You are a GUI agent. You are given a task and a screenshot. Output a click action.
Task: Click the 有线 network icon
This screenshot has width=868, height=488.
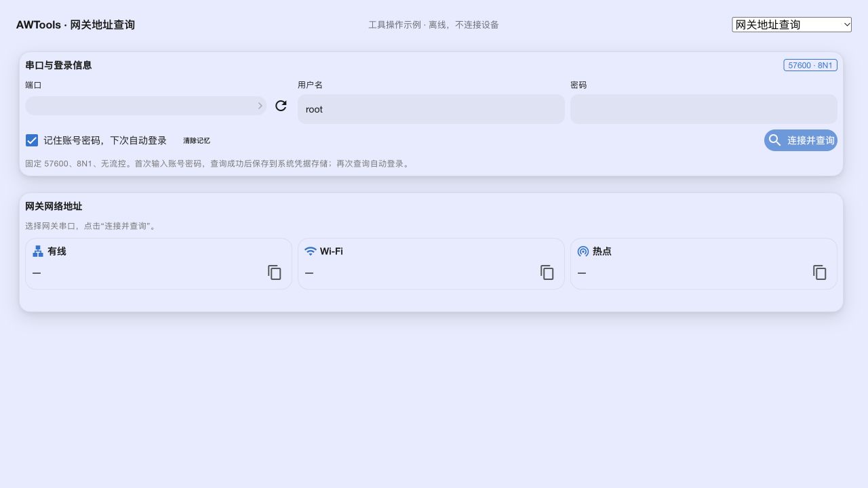coord(38,251)
